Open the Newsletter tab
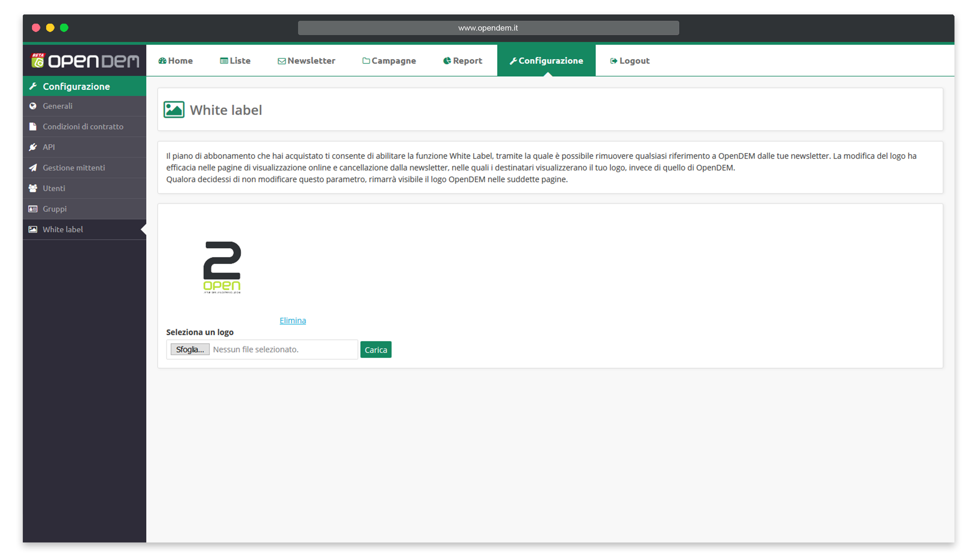The width and height of the screenshot is (977, 560). (306, 61)
